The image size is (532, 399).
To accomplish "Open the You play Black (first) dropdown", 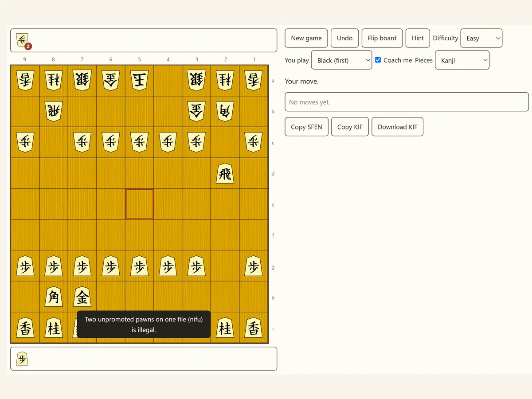I will pos(341,60).
